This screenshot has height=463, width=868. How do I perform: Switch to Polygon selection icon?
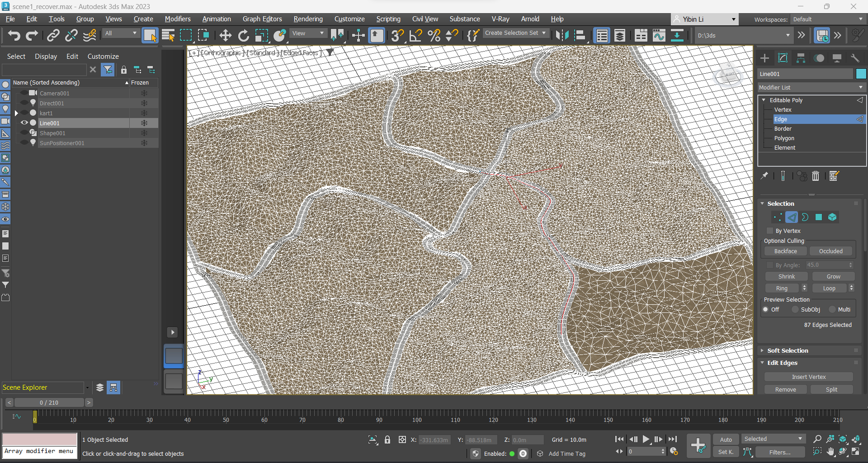[818, 217]
